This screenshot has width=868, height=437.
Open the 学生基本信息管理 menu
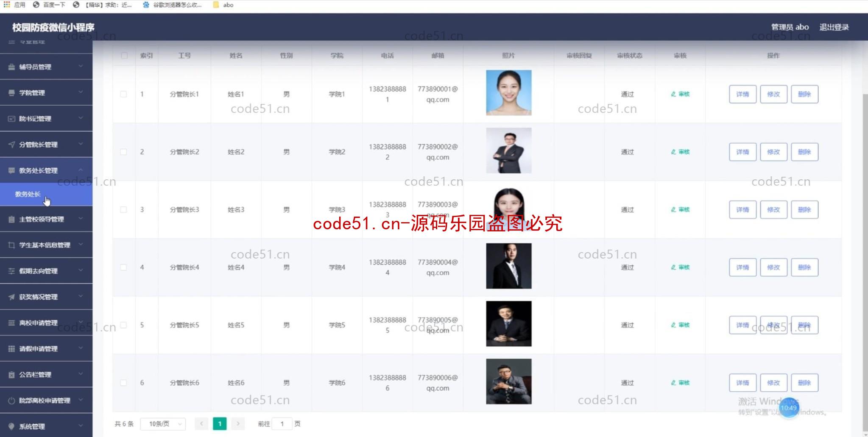click(x=46, y=245)
